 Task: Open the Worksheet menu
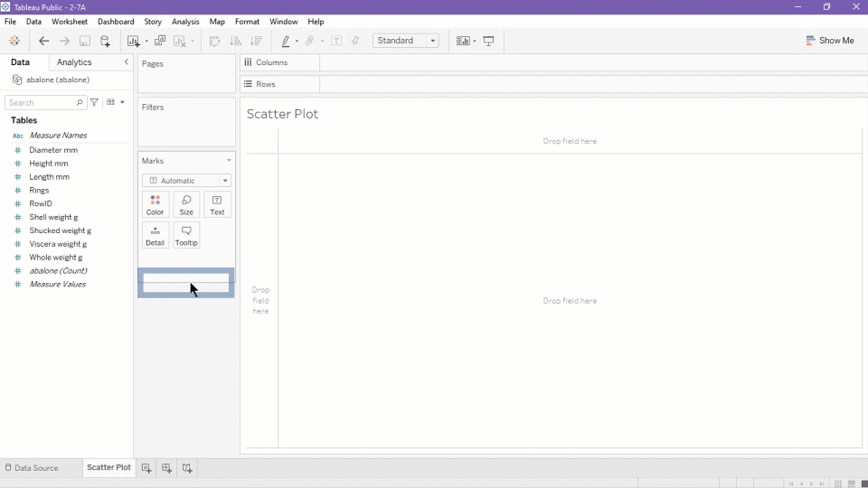coord(70,22)
